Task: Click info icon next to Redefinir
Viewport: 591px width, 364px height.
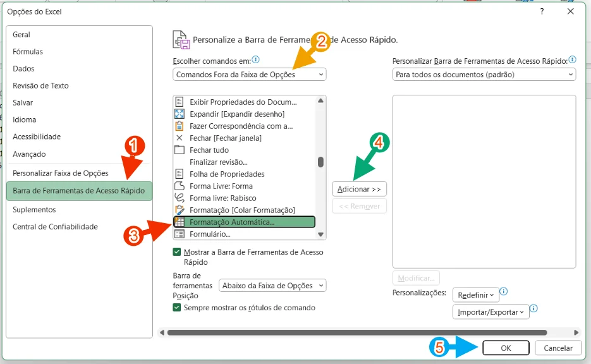Action: [504, 291]
